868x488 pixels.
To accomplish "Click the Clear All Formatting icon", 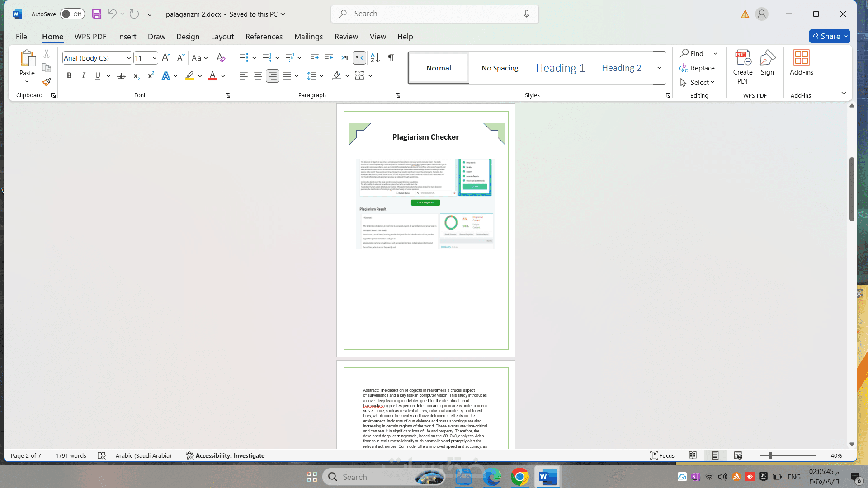I will 221,57.
